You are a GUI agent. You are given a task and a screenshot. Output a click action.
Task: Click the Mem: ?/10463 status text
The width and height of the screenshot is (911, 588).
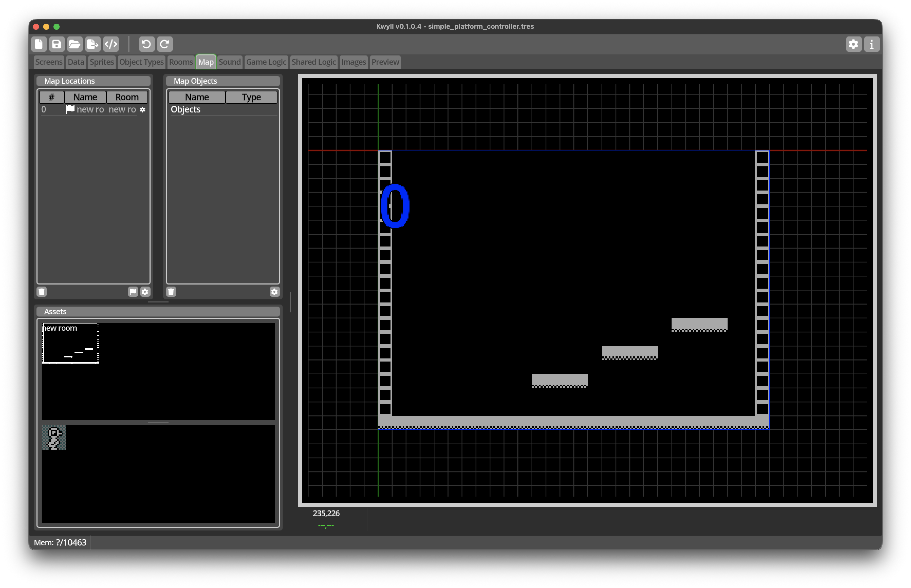[60, 542]
